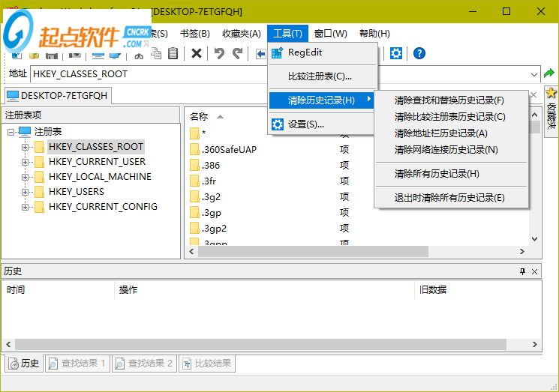Click the Redo toolbar arrow

[x=237, y=53]
